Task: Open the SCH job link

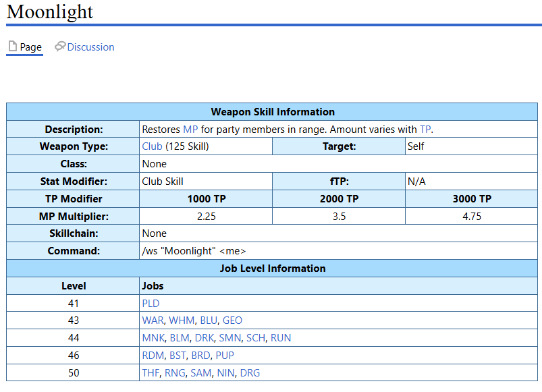Action: 256,338
